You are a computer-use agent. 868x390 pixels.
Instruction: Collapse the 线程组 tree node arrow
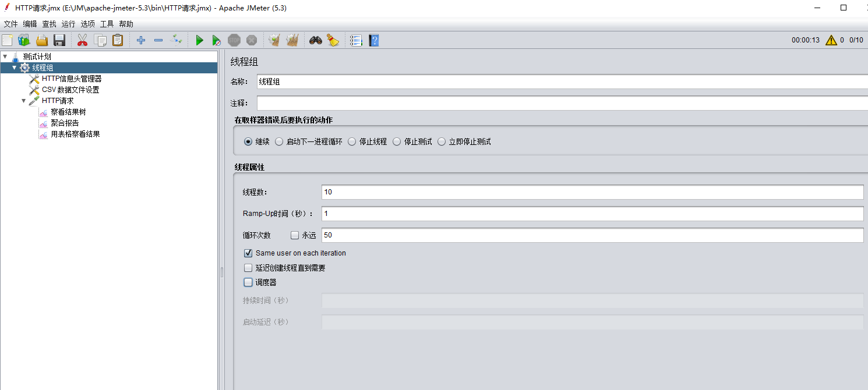pos(15,68)
